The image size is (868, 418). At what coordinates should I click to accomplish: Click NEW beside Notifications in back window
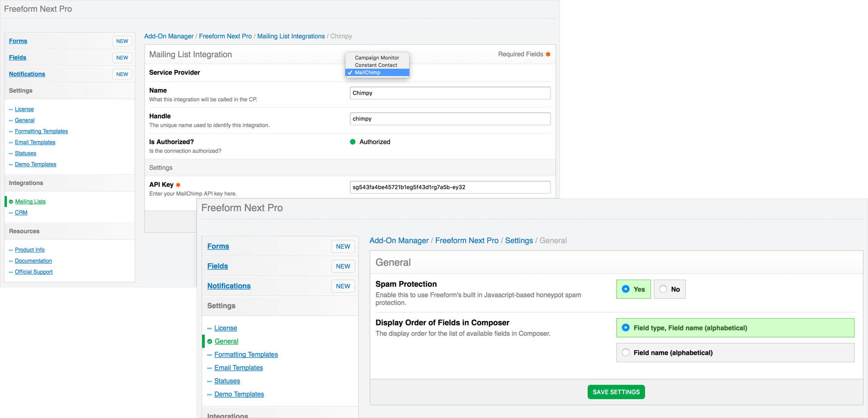click(122, 74)
